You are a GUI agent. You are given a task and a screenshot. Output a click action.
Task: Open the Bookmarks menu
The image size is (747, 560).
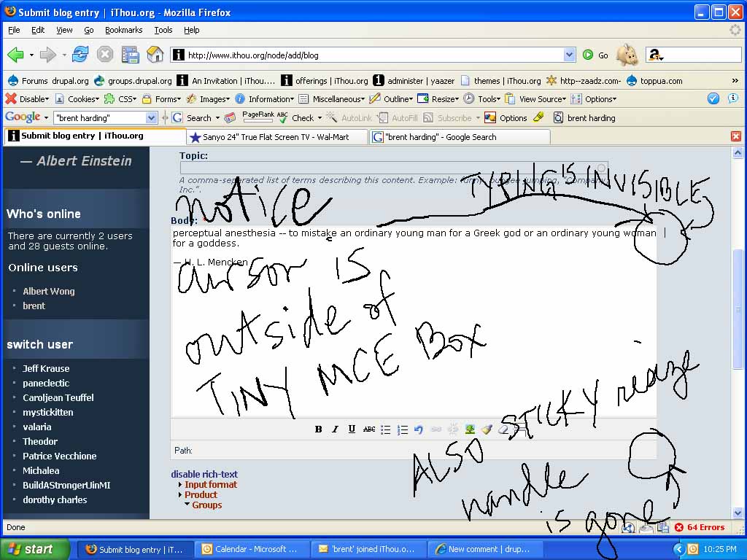coord(123,30)
